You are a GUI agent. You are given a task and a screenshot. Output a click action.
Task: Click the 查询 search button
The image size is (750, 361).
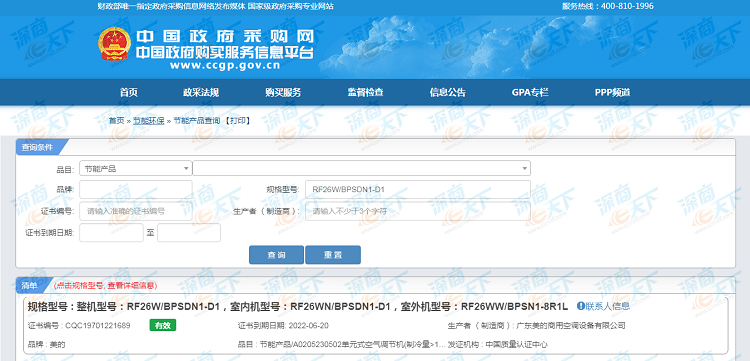276,255
